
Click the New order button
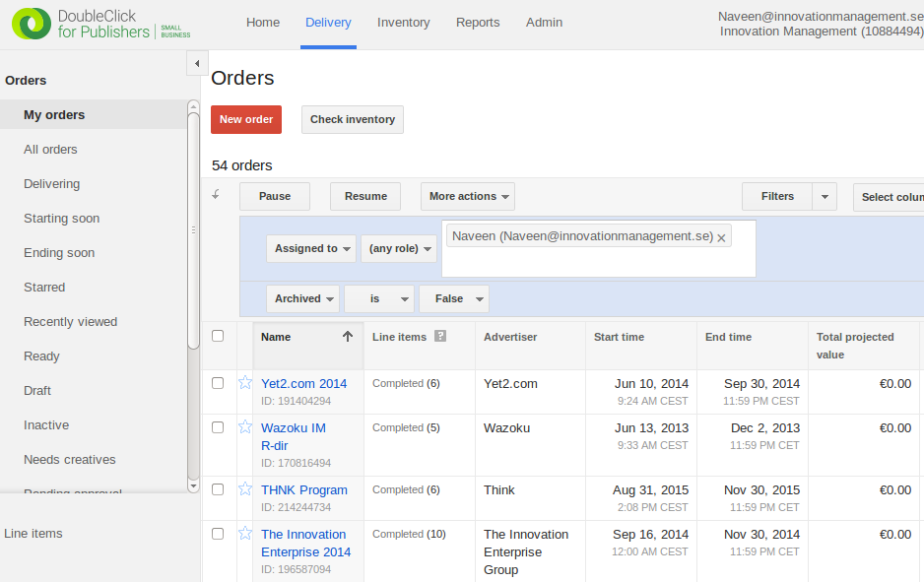[246, 119]
